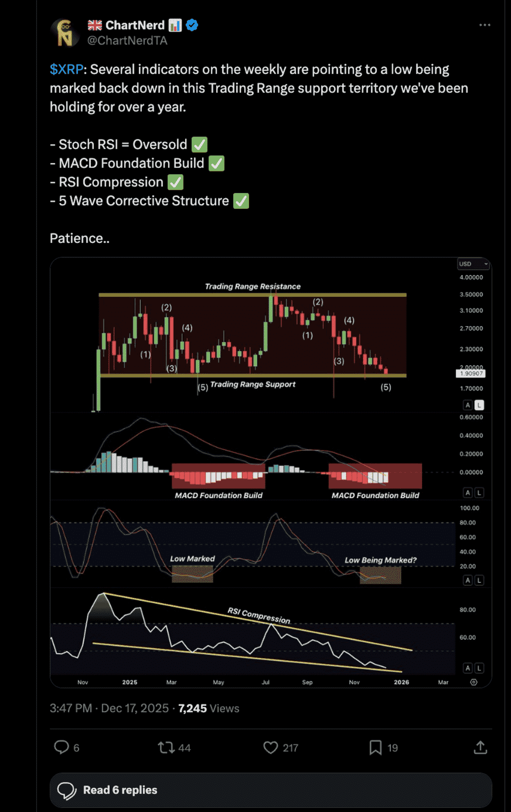The height and width of the screenshot is (812, 511).
Task: Open the $XRP cashtag link
Action: point(66,69)
